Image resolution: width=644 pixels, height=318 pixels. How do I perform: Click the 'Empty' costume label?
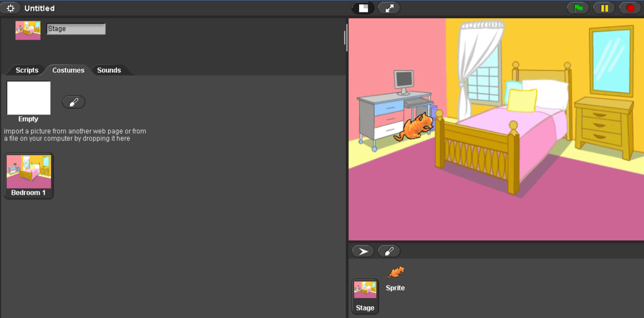pos(28,119)
